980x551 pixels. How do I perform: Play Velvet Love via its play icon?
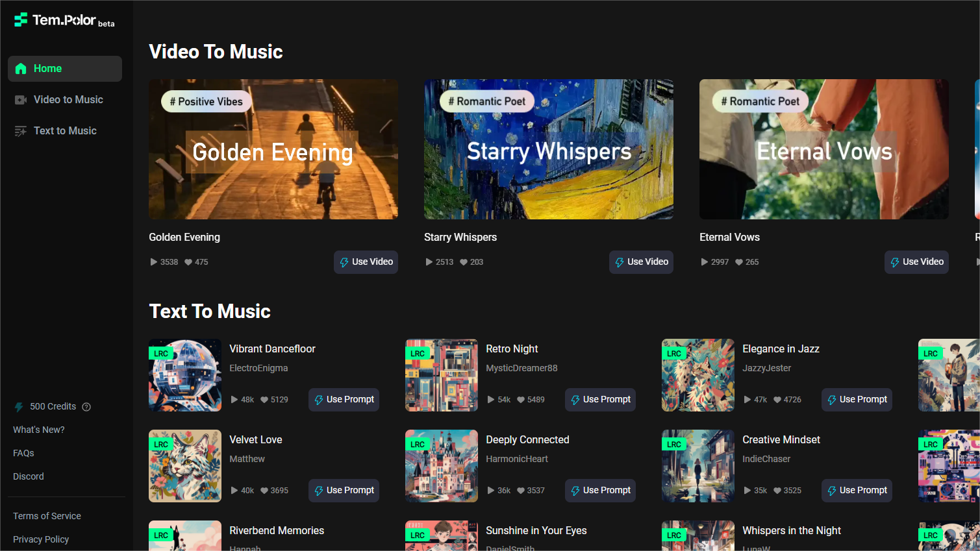pos(234,491)
